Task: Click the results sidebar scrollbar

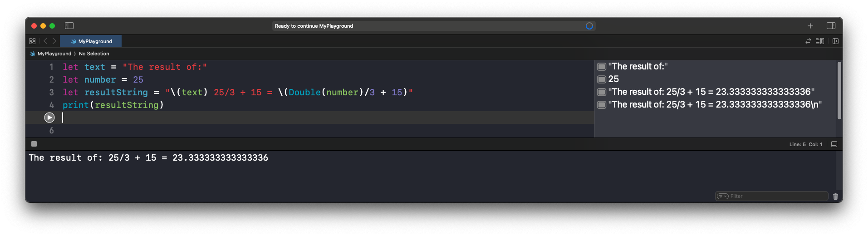Action: click(839, 91)
